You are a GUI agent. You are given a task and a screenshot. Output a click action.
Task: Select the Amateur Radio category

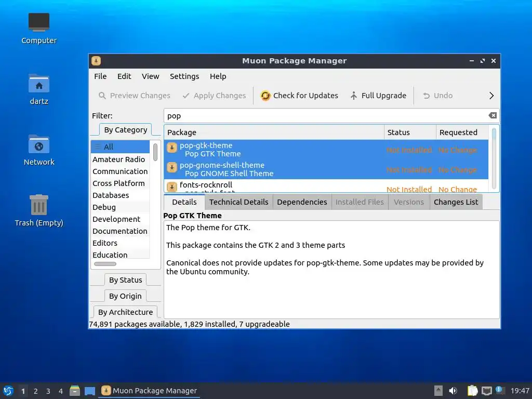pos(120,159)
